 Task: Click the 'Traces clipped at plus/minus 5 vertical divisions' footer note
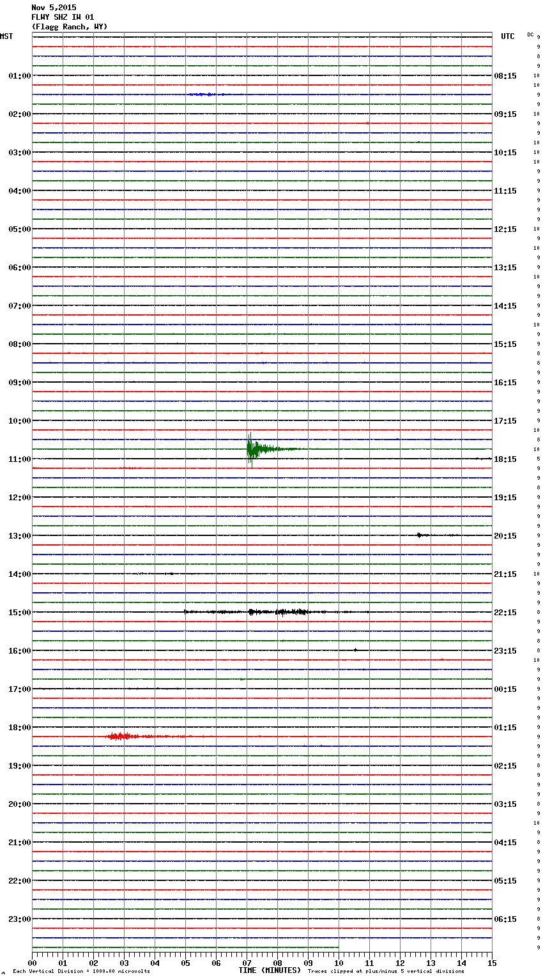click(386, 972)
